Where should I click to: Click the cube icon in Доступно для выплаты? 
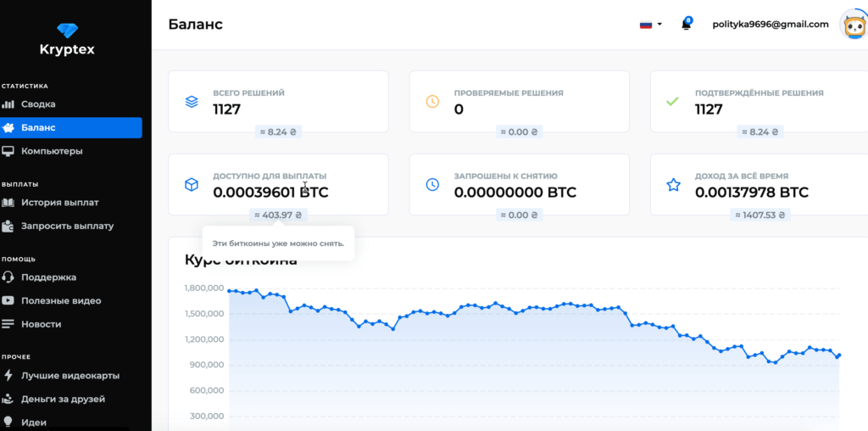[192, 185]
